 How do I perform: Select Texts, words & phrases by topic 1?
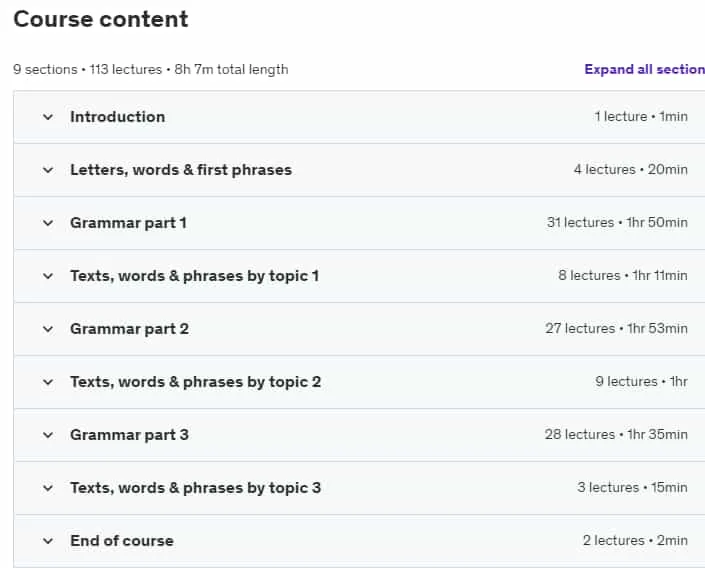195,276
